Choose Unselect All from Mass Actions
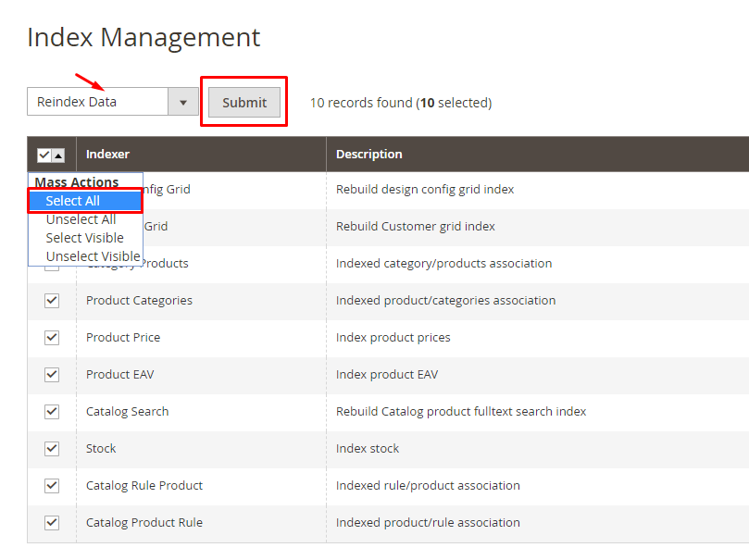This screenshot has width=749, height=560. (x=81, y=219)
